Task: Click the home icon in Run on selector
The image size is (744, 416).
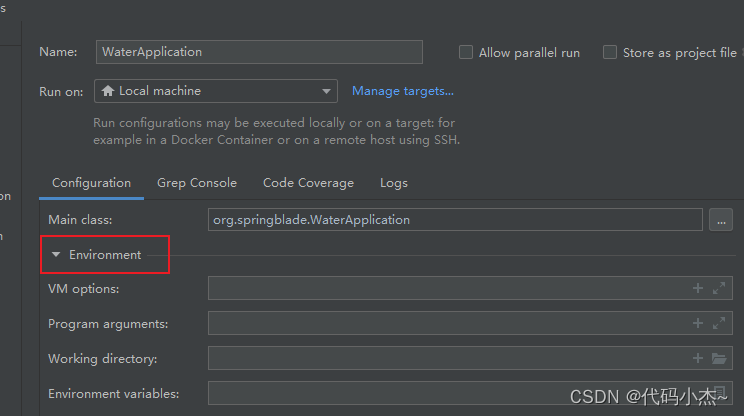Action: 108,91
